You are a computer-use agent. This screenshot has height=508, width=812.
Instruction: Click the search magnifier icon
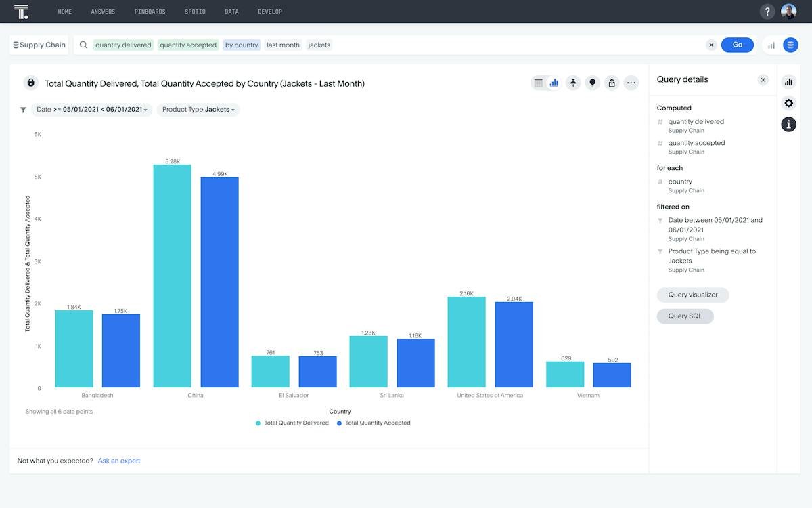tap(84, 45)
